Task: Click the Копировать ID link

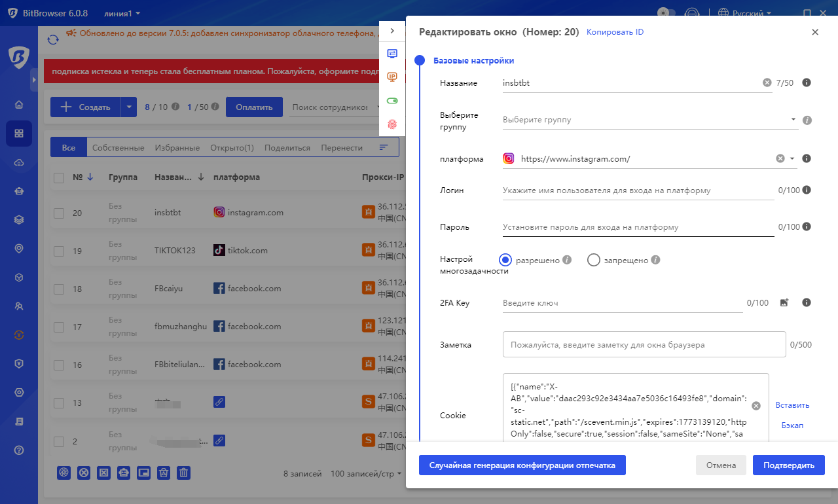Action: click(615, 32)
